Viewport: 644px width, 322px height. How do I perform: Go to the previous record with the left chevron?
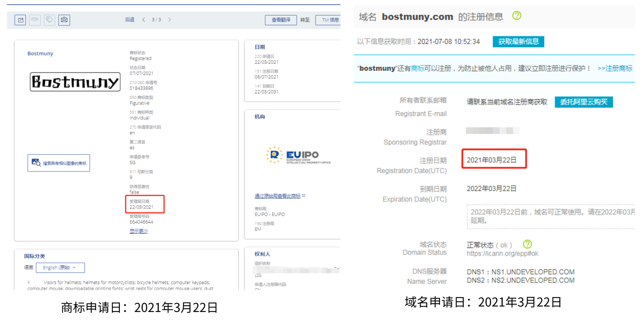(x=144, y=20)
